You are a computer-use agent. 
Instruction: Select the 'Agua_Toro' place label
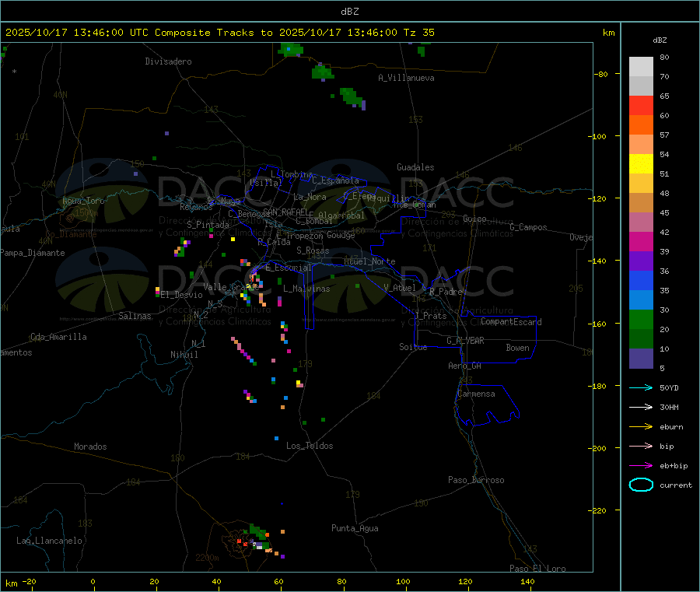tap(83, 201)
